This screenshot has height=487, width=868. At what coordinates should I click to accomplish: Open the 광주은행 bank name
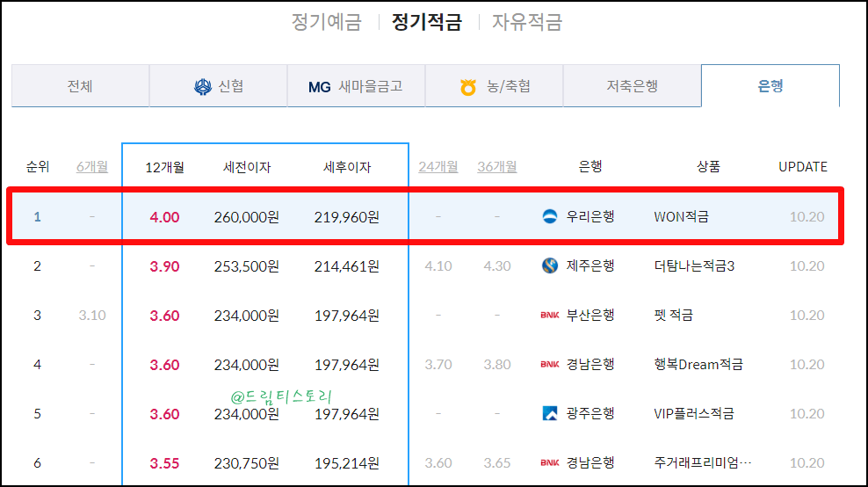click(590, 413)
